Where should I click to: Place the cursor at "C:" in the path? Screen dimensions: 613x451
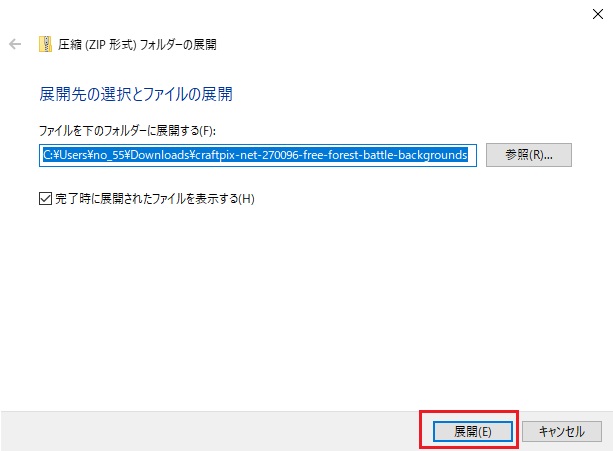[x=47, y=155]
